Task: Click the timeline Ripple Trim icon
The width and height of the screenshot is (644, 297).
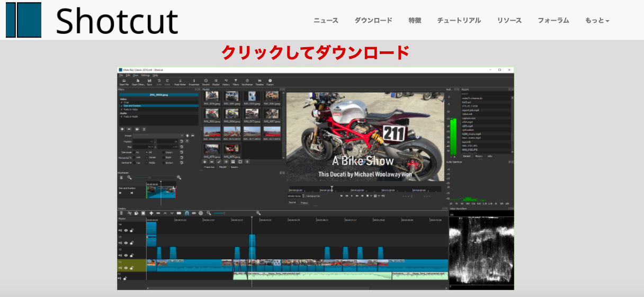Action: (x=194, y=213)
